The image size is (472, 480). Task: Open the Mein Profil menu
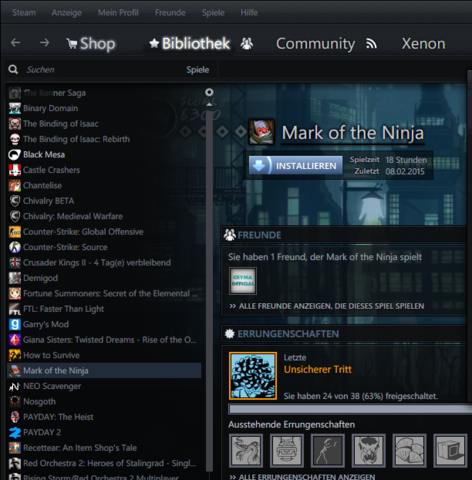(x=118, y=13)
